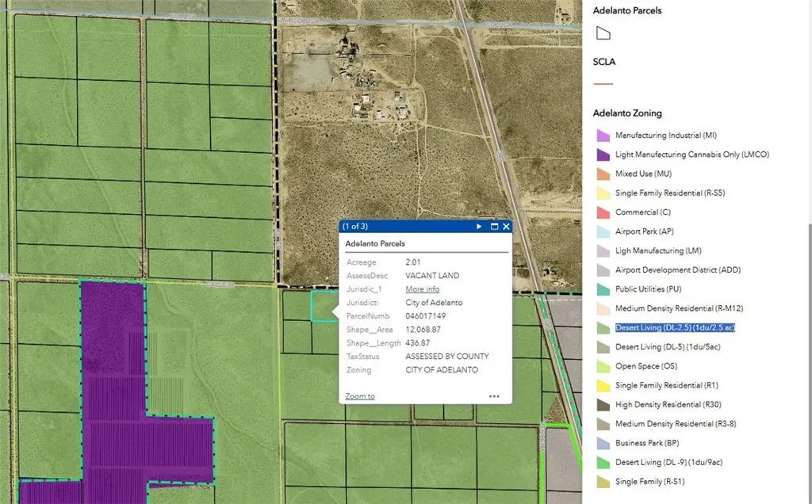The image size is (812, 504).
Task: Click the Public Utilities (PU) teal swatch
Action: (603, 289)
